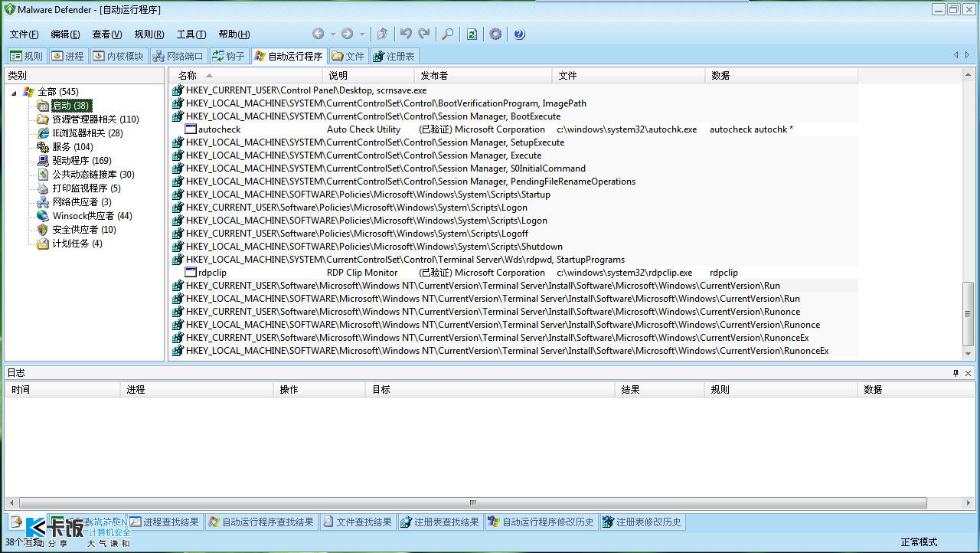This screenshot has height=553, width=980.
Task: Select 资源管理器相关 (110) category
Action: (x=96, y=119)
